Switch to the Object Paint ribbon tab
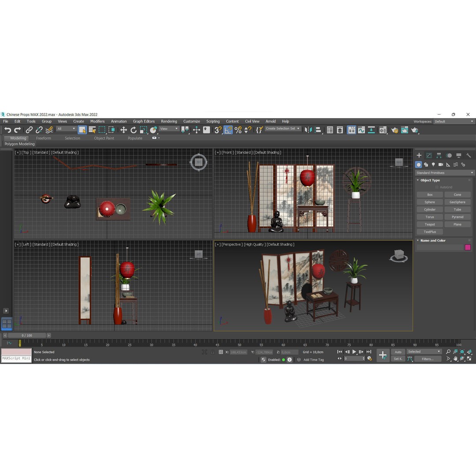476x476 pixels. (104, 138)
